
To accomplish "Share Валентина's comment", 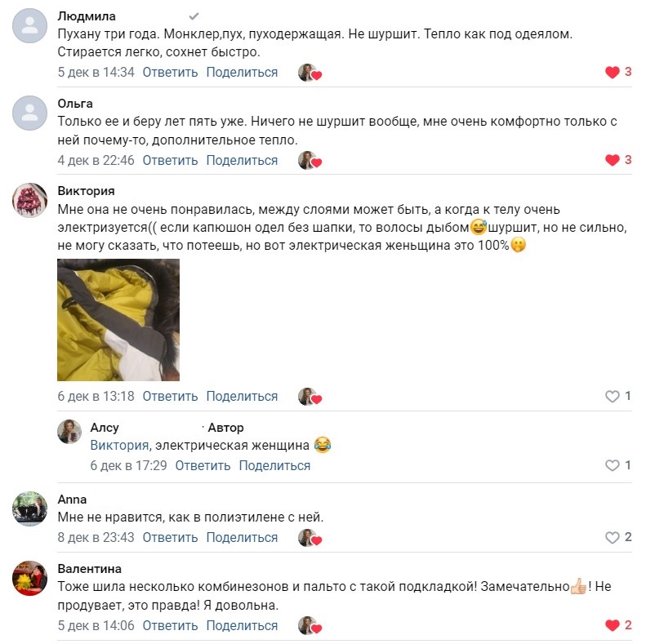I will [242, 626].
